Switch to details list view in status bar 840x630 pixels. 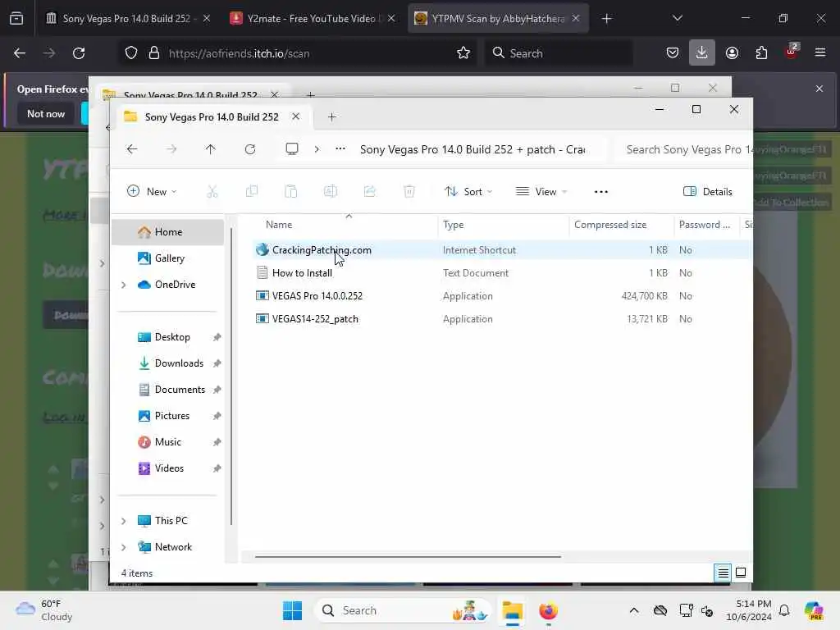(723, 573)
